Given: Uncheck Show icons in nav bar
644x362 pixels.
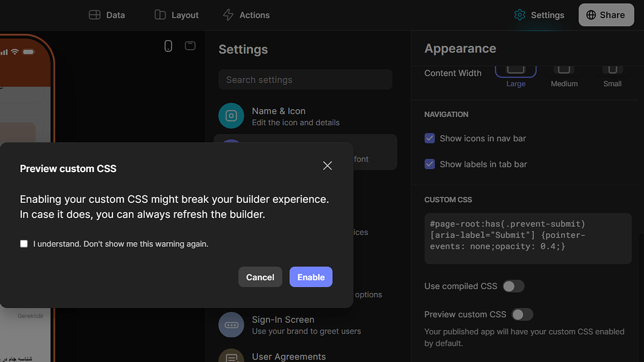Looking at the screenshot, I should [430, 138].
